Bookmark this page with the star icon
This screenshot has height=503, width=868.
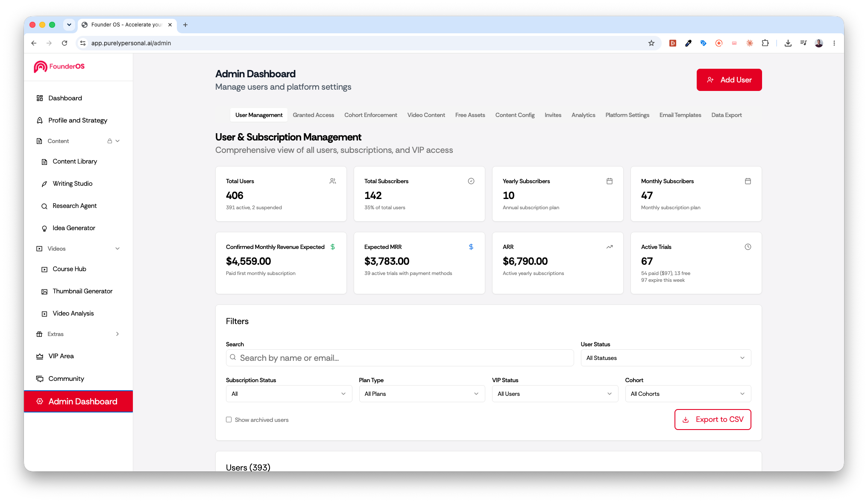pos(651,43)
